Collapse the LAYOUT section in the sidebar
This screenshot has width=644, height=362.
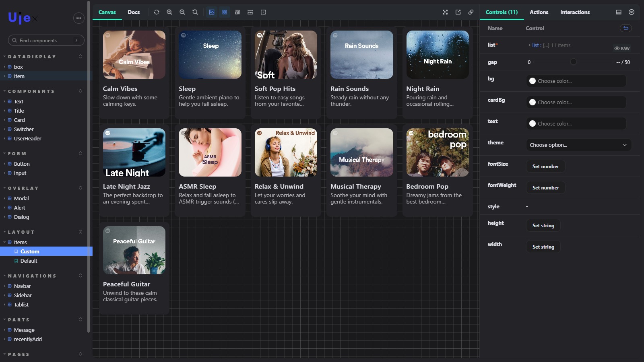click(80, 232)
